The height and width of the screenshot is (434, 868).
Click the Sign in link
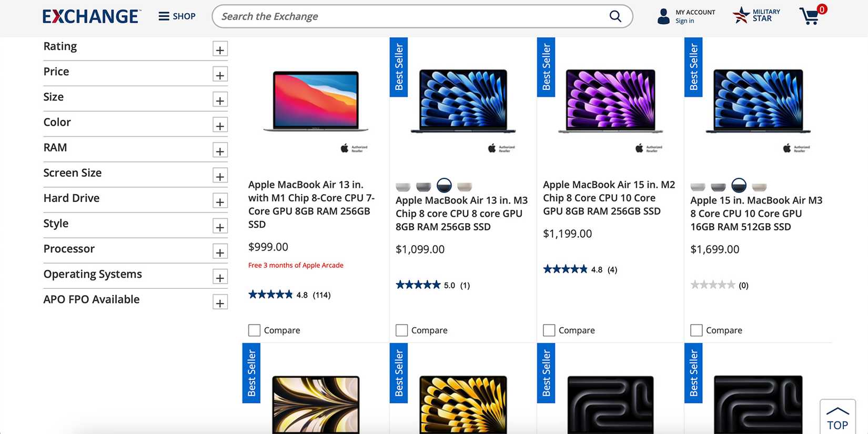[x=684, y=21]
